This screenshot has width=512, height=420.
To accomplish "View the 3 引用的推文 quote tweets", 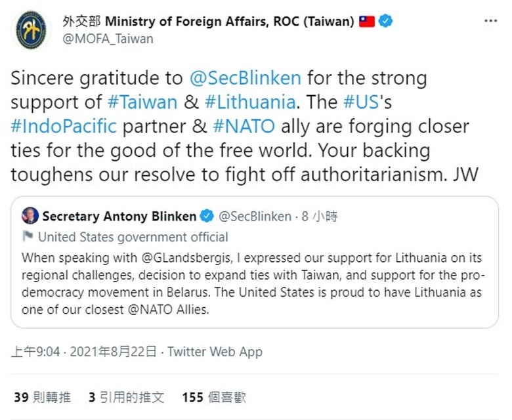I will tap(126, 397).
